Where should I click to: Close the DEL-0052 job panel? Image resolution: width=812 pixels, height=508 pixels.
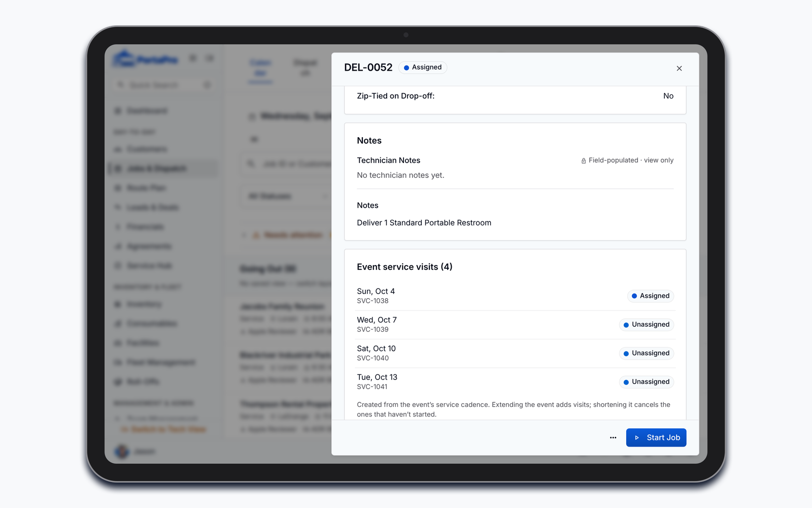click(679, 69)
